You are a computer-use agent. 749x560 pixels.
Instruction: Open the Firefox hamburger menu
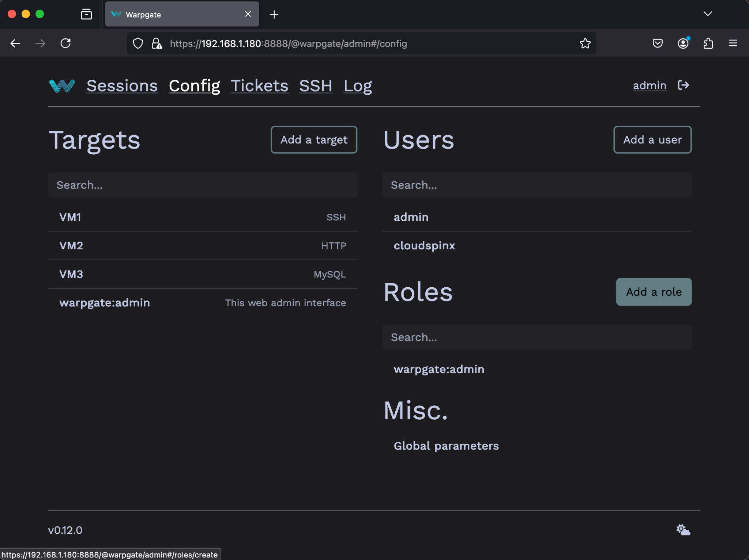[733, 43]
